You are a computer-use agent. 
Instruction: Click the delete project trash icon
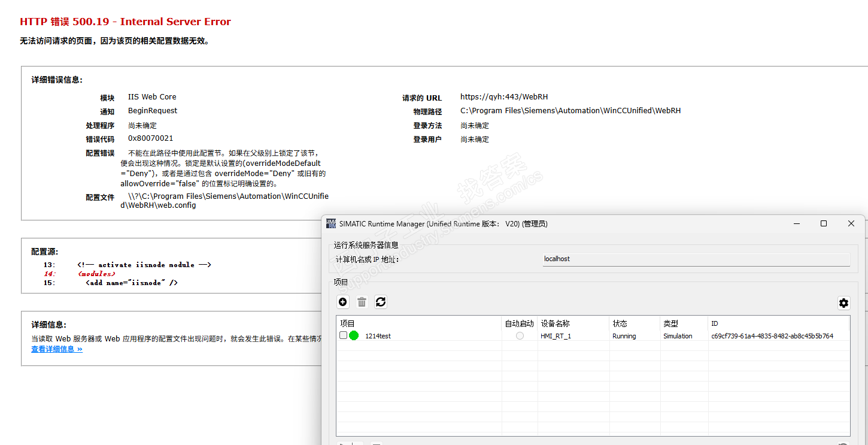coord(362,302)
